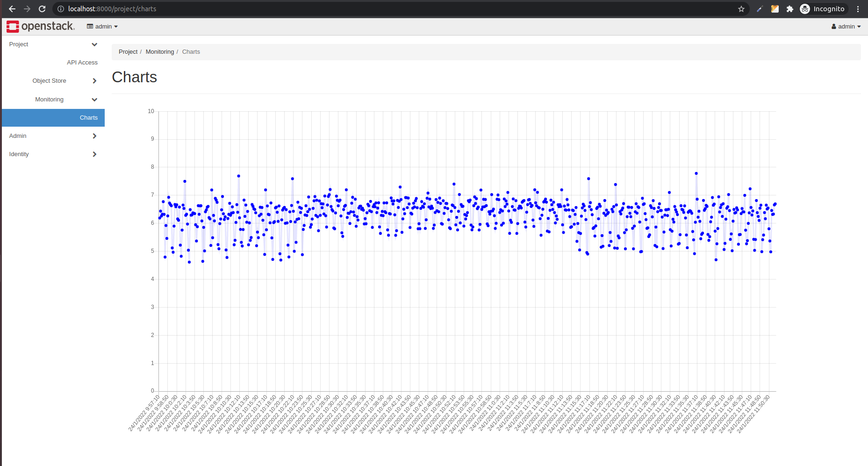Open the admin project selector dropdown
The height and width of the screenshot is (466, 868).
point(102,27)
